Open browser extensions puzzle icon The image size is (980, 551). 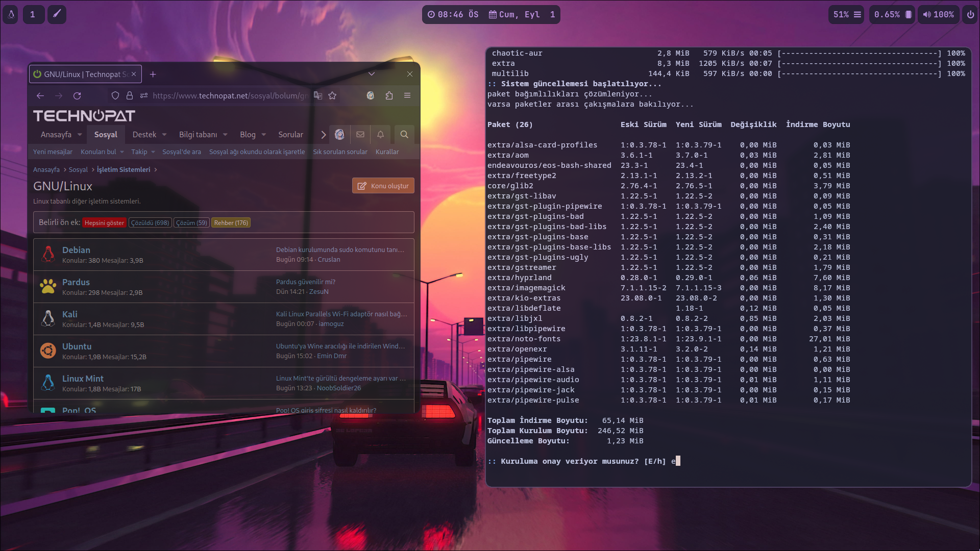click(x=389, y=95)
